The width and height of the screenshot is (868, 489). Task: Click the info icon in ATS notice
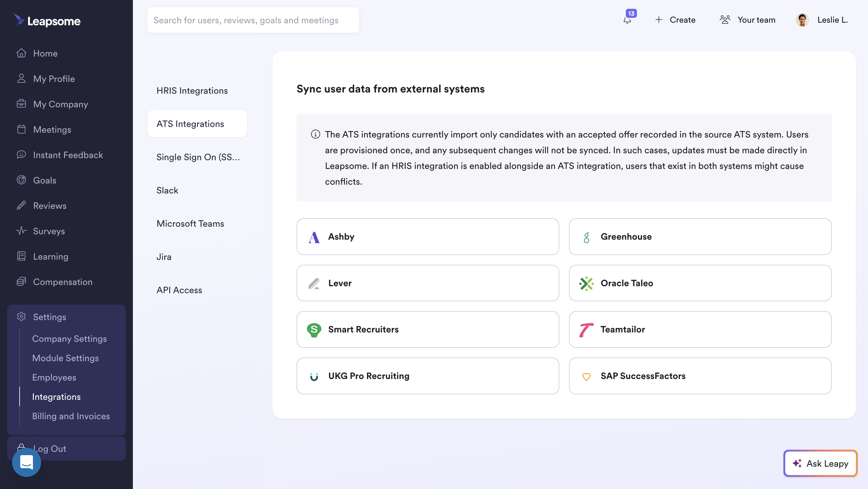[315, 134]
